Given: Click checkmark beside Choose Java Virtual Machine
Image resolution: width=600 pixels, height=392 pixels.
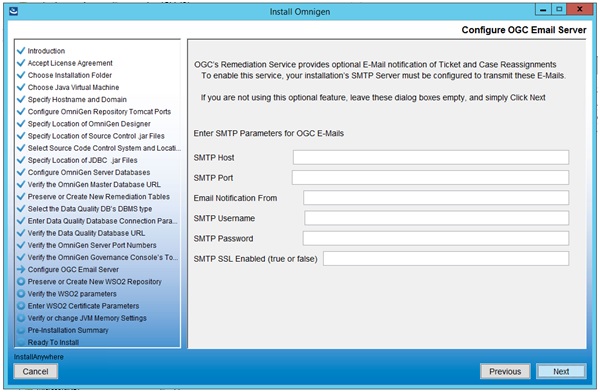Looking at the screenshot, I should point(21,87).
